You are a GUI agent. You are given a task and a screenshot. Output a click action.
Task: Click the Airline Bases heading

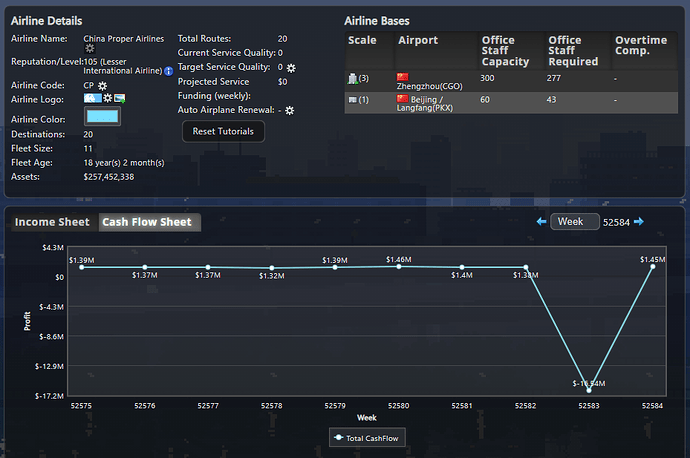point(377,21)
